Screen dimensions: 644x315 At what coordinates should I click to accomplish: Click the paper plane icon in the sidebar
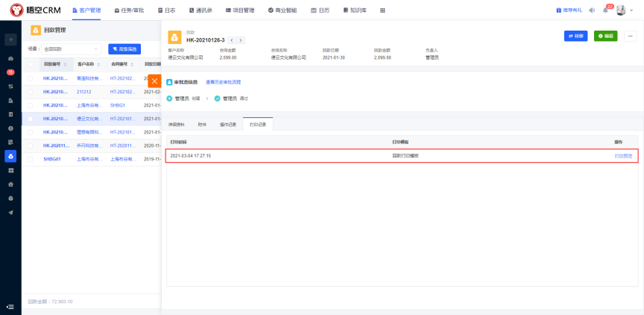pyautogui.click(x=10, y=212)
